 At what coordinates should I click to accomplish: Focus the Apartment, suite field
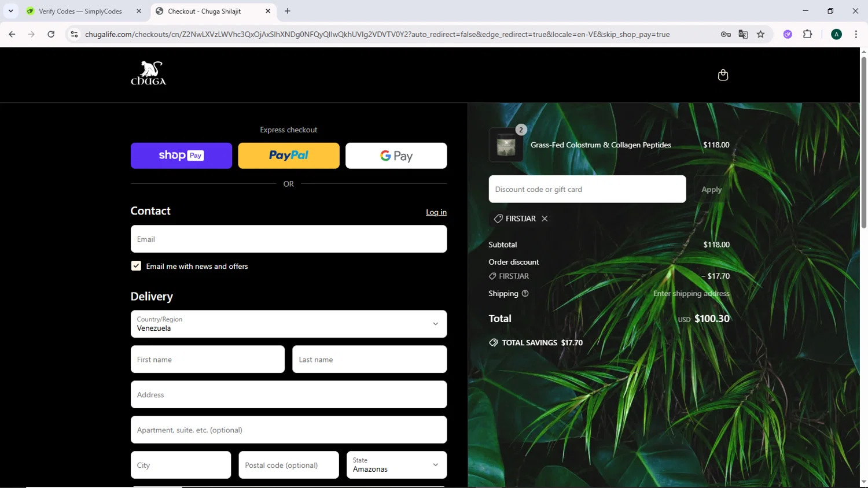click(x=289, y=430)
